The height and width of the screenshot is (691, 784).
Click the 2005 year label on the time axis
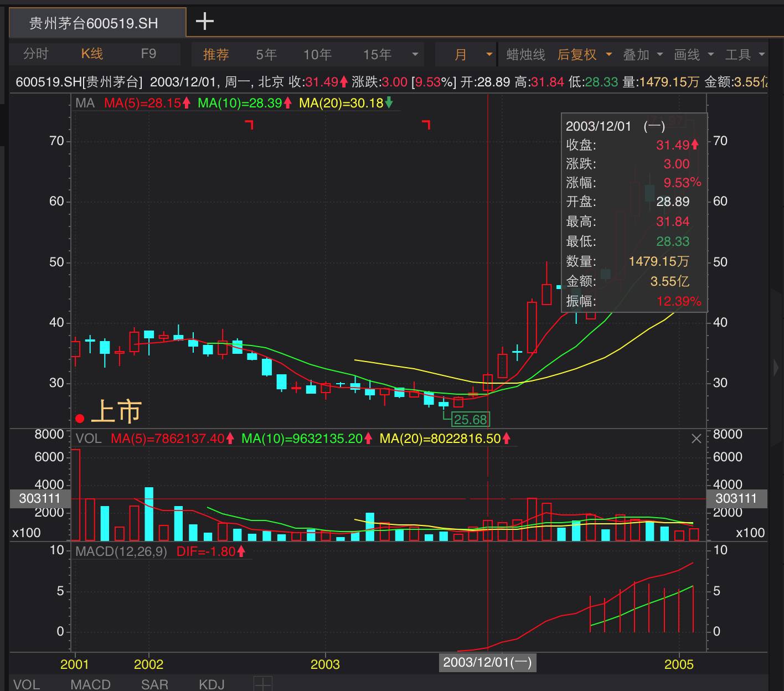coord(679,664)
